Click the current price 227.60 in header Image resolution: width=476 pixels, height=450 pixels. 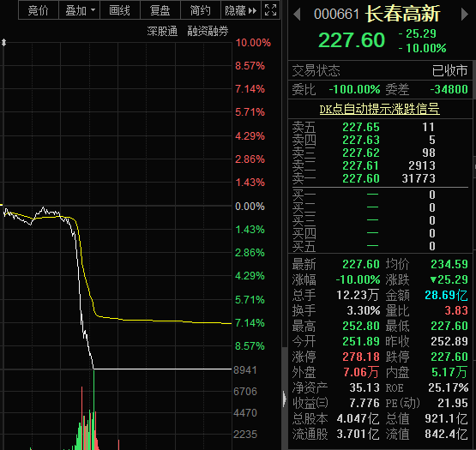pos(352,40)
